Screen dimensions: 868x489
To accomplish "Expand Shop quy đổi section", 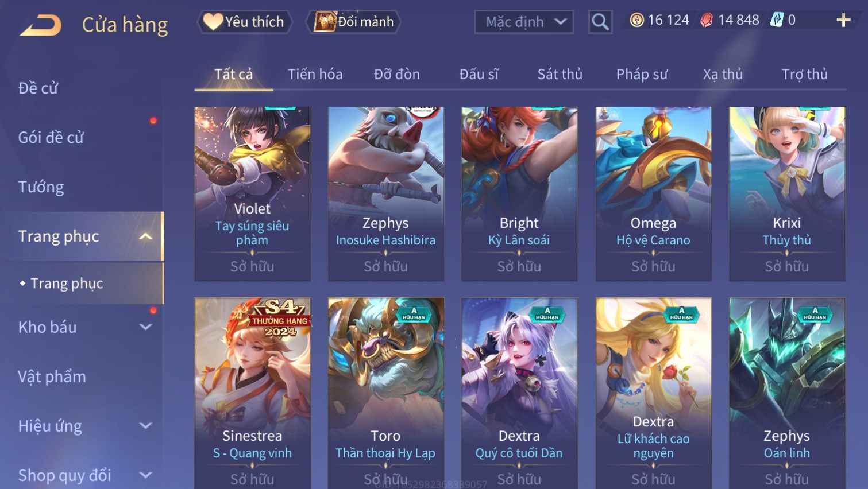I will [146, 475].
